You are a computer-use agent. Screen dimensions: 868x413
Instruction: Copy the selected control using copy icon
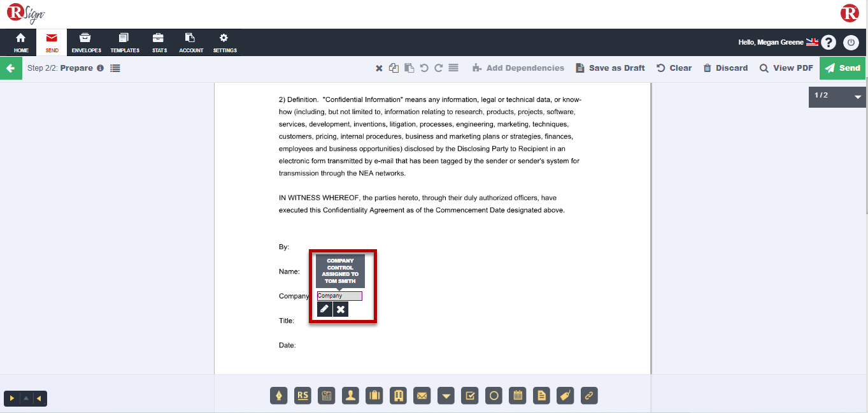[x=394, y=68]
